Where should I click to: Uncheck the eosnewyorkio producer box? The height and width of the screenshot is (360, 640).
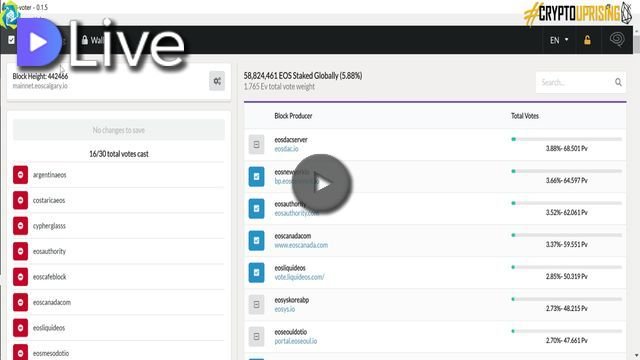(256, 177)
